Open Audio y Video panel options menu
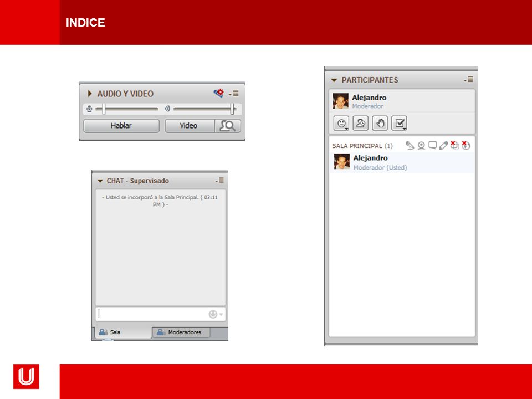This screenshot has width=532, height=399. point(234,93)
